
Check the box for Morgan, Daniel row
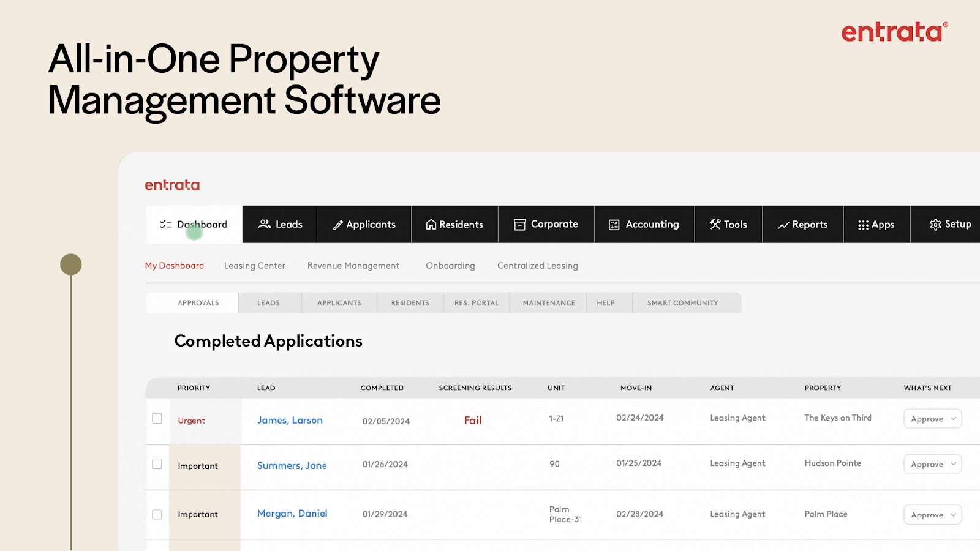click(x=157, y=514)
